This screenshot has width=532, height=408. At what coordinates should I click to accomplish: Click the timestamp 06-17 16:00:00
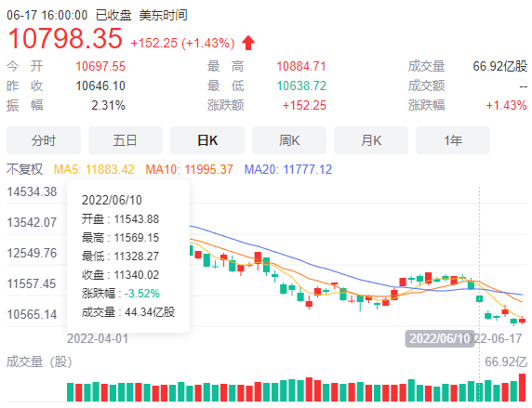[47, 15]
